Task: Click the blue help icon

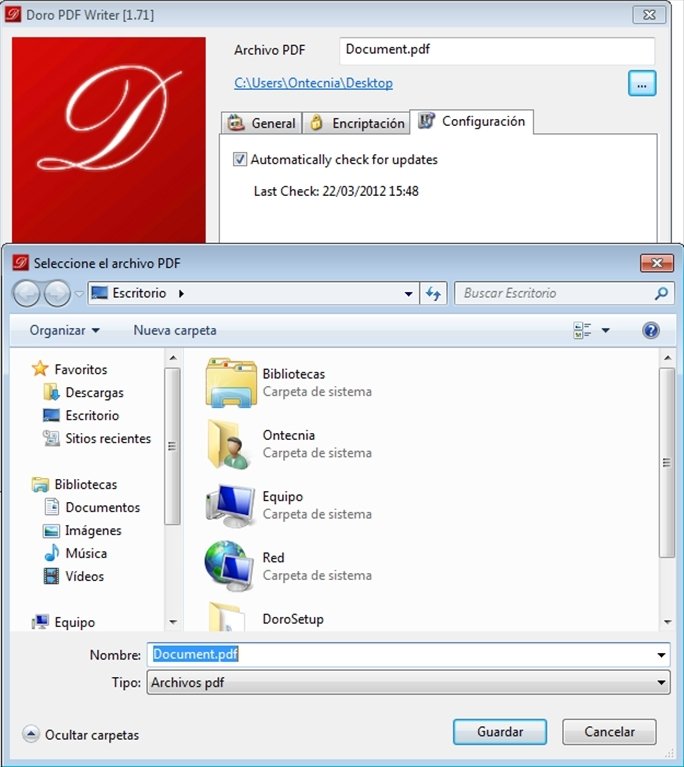Action: click(x=651, y=331)
